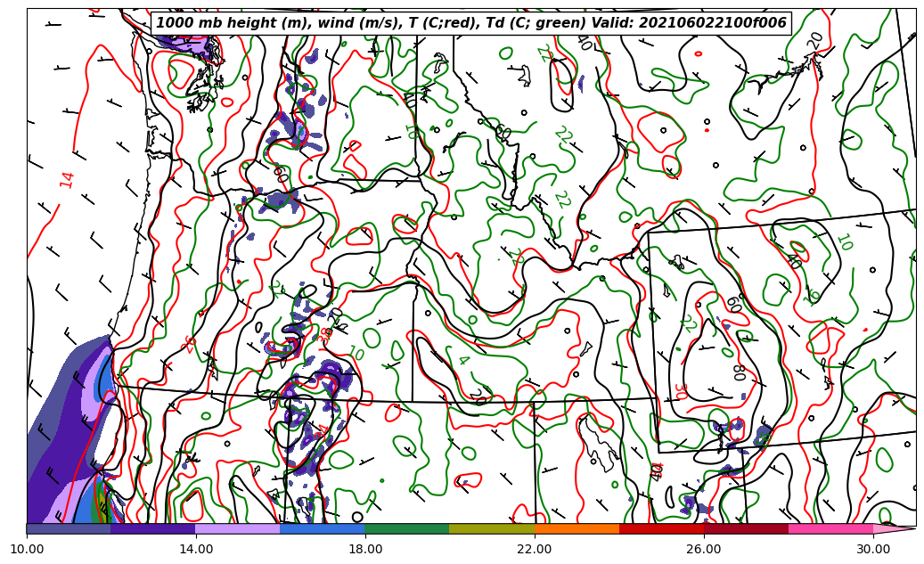
Task: Select the bright red 24–26 colorbar segment
Action: tap(662, 528)
